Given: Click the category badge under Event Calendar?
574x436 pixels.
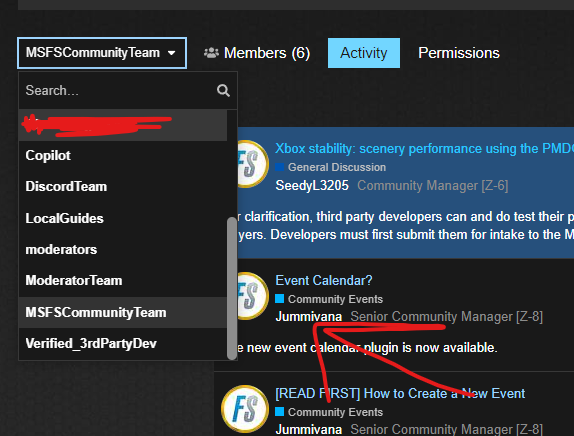Looking at the screenshot, I should pyautogui.click(x=280, y=299).
